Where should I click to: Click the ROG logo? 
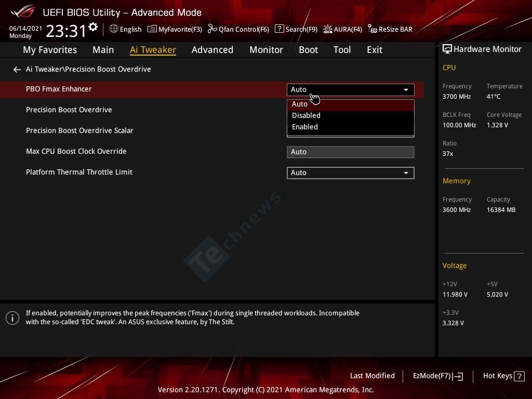pos(23,12)
